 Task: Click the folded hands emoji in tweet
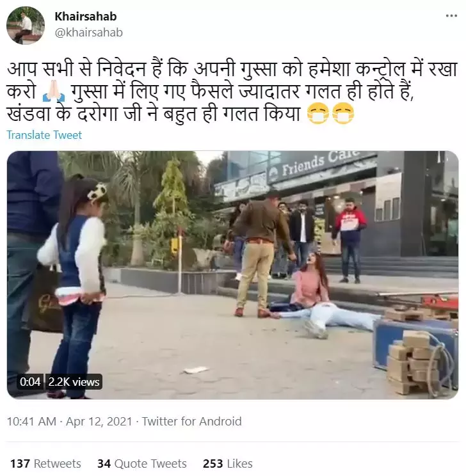[54, 91]
